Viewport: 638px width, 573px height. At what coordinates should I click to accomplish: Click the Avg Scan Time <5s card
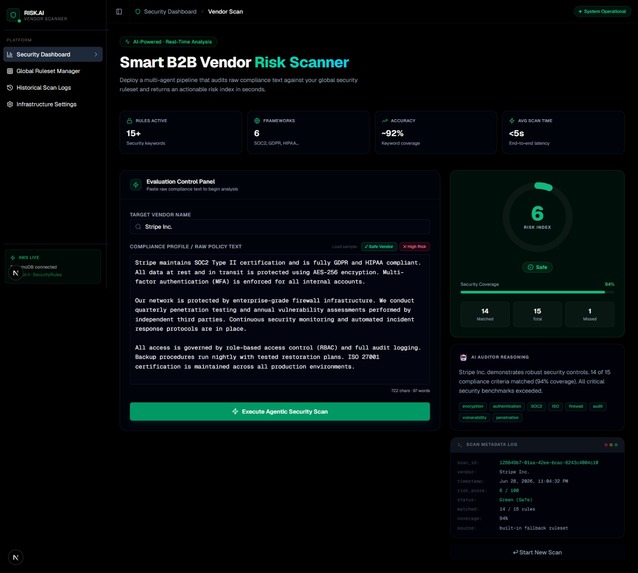tap(564, 132)
